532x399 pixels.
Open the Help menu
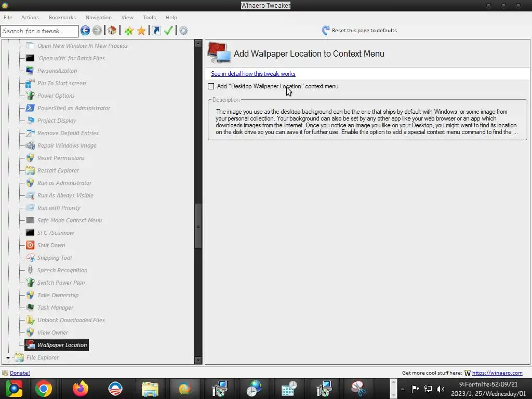point(171,17)
